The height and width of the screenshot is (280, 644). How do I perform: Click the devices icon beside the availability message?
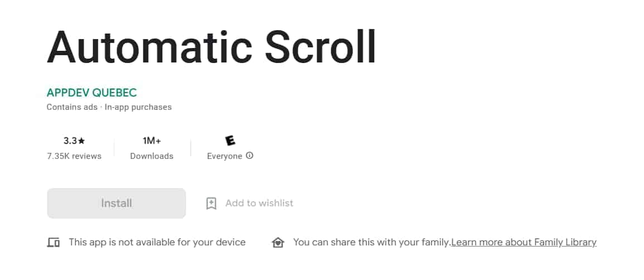54,243
